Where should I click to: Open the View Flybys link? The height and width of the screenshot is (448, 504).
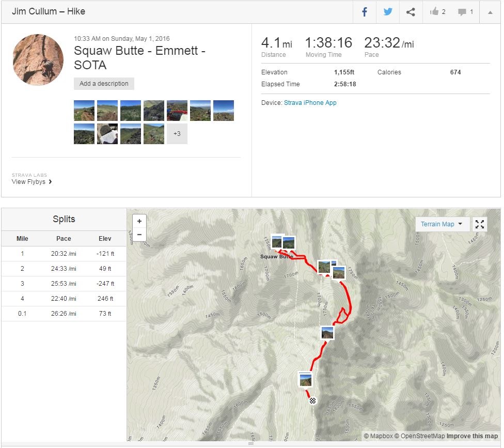(32, 182)
